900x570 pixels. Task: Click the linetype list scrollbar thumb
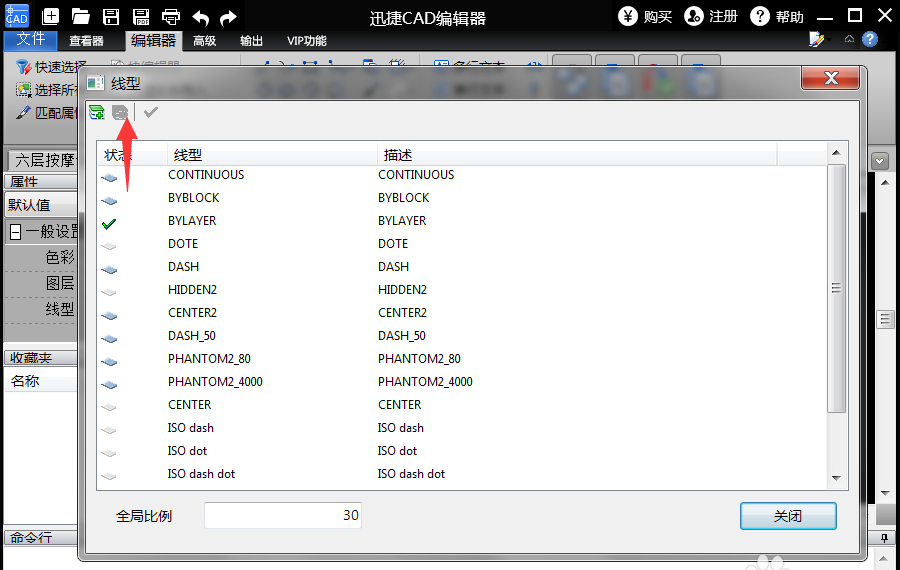tap(836, 288)
